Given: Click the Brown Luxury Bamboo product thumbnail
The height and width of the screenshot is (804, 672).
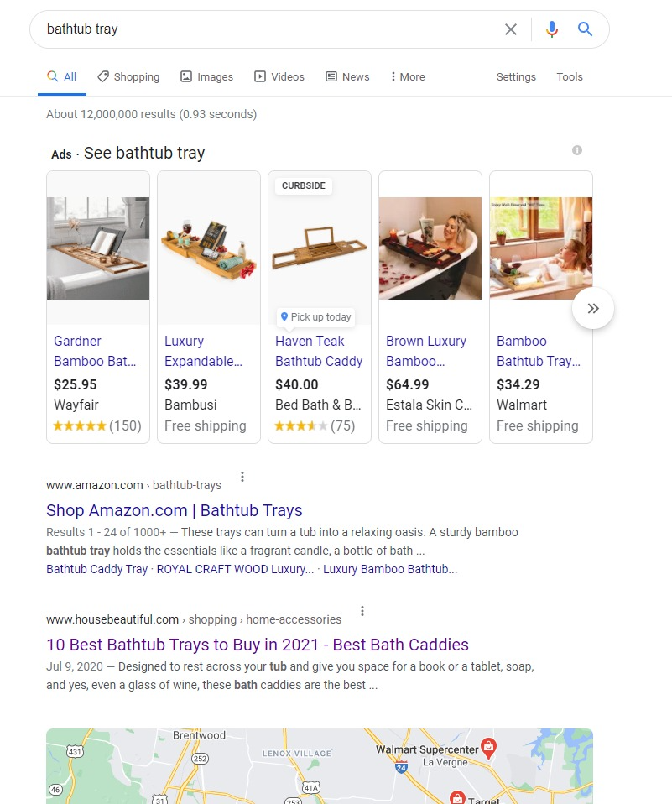Looking at the screenshot, I should (x=430, y=248).
